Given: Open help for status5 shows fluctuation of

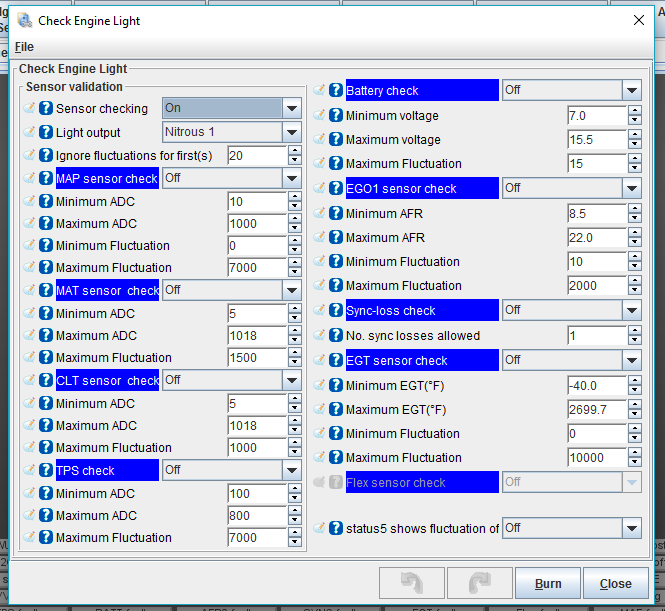Looking at the screenshot, I should pos(336,528).
